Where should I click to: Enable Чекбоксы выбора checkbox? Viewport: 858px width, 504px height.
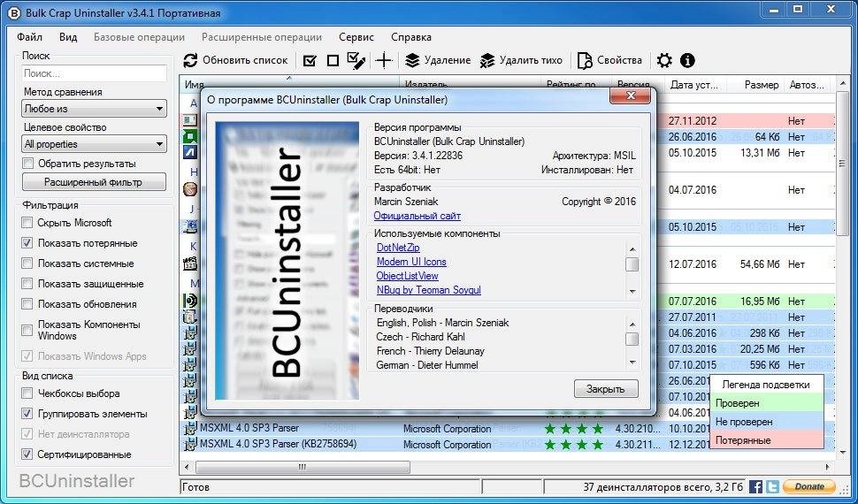27,393
